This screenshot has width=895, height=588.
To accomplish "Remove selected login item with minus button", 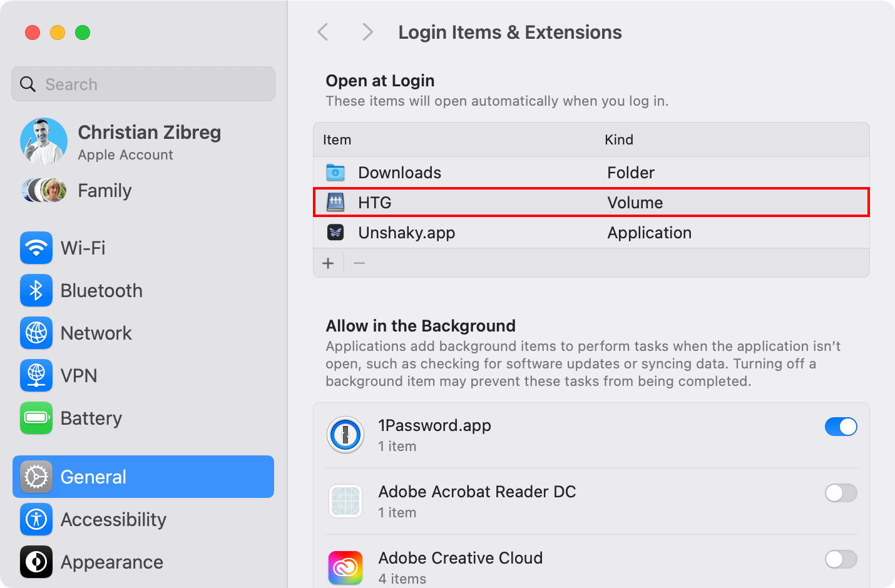I will coord(359,263).
